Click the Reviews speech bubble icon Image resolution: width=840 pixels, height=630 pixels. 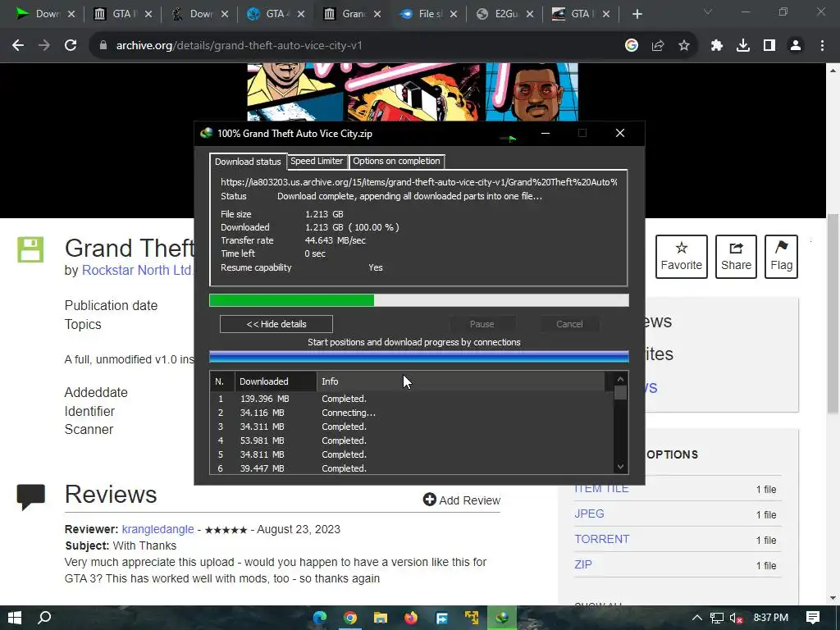(x=30, y=496)
